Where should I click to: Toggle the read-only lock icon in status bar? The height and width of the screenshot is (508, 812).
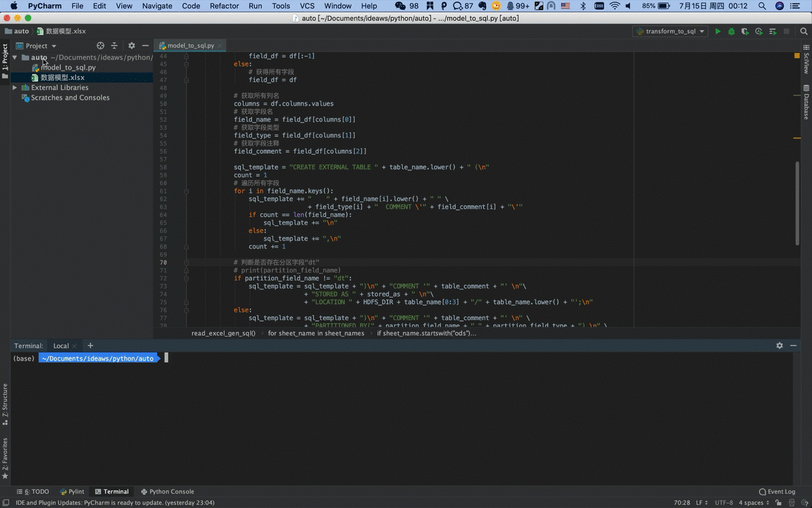click(x=778, y=502)
